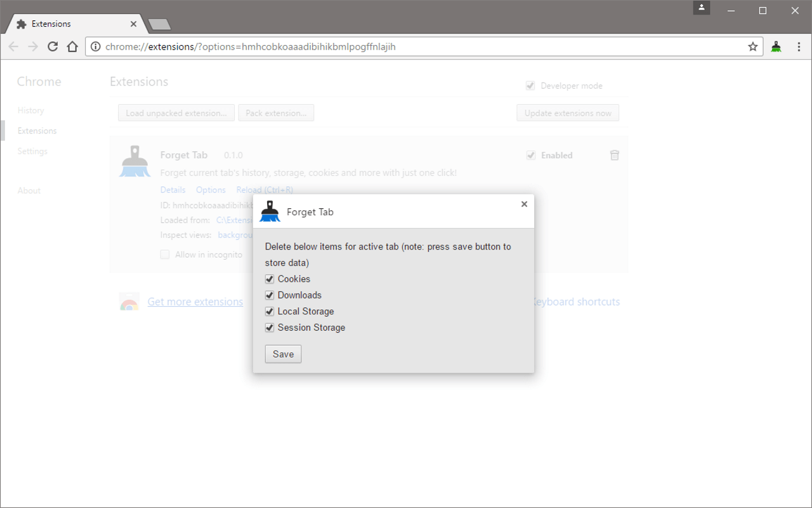
Task: Click the dialog's Forget Tab title text
Action: pos(310,212)
